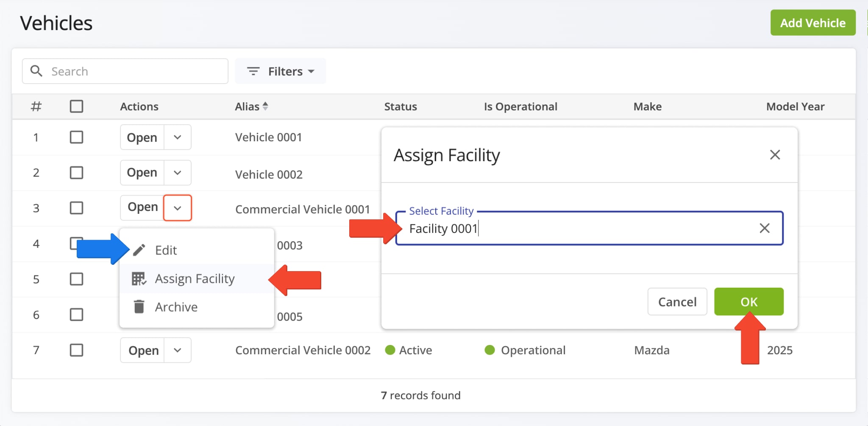Click the Add Vehicle button
This screenshot has width=868, height=426.
[x=812, y=23]
